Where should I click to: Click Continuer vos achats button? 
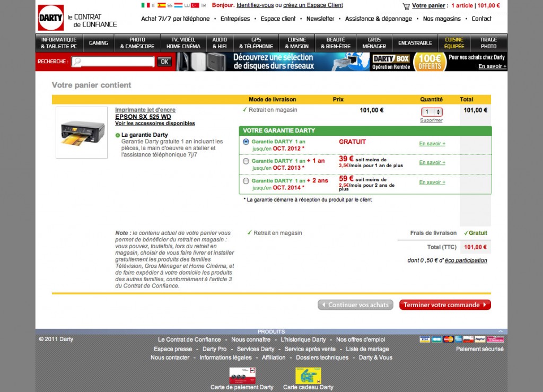tap(355, 304)
